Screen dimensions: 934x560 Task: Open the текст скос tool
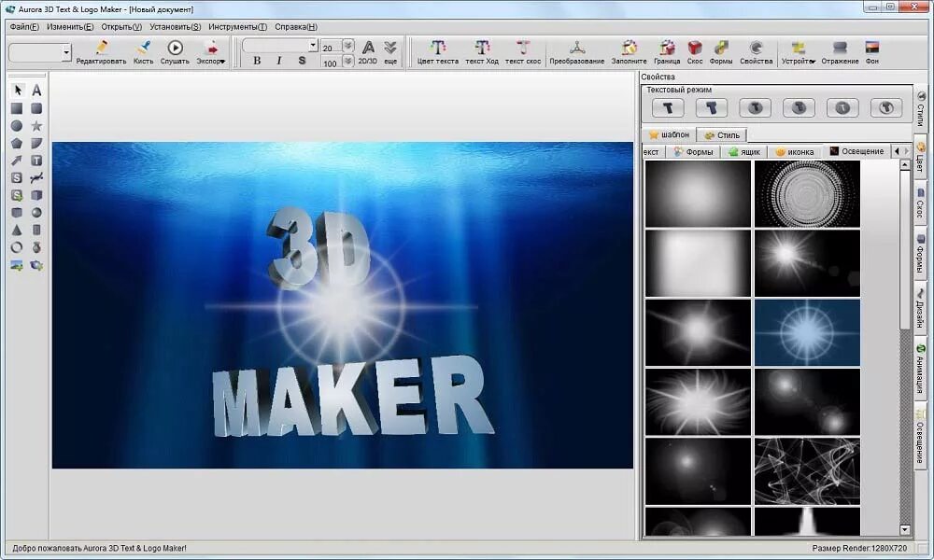523,51
